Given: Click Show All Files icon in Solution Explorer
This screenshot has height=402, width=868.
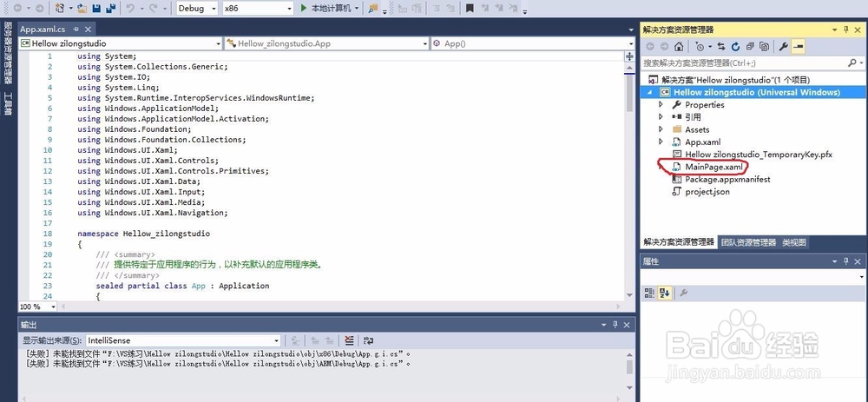Looking at the screenshot, I should 765,47.
